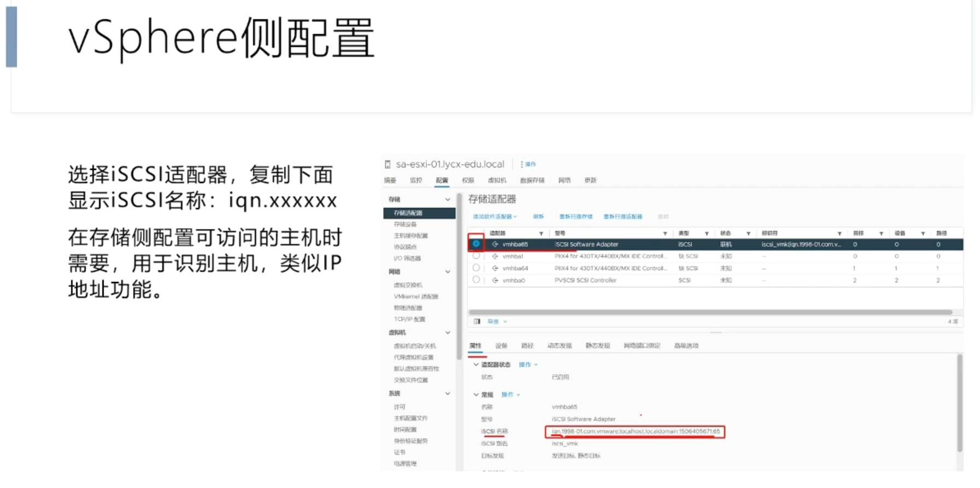Screen dimensions: 980x488
Task: Select 许可 in the sidebar
Action: pyautogui.click(x=400, y=407)
